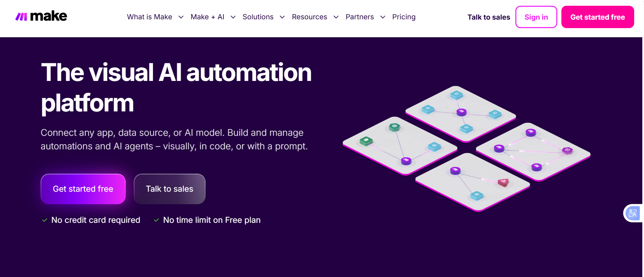Screen dimensions: 644x277
Task: Expand the Resources chevron
Action: point(336,17)
